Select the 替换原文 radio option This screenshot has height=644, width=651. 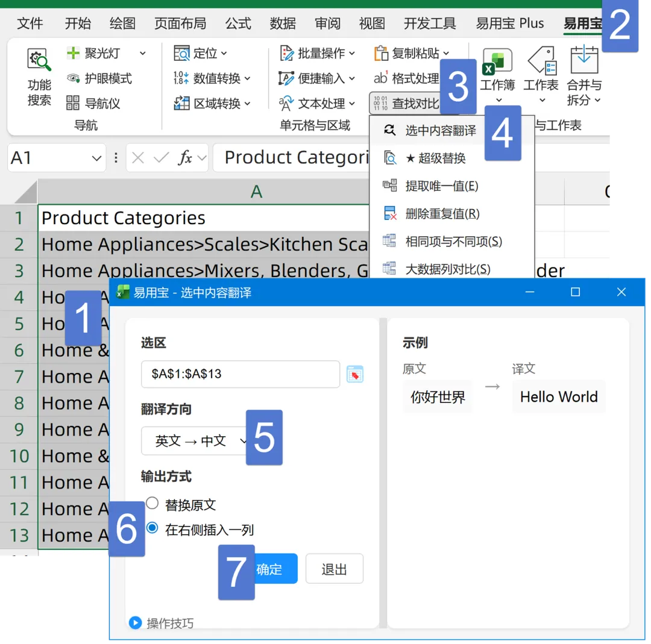pyautogui.click(x=153, y=504)
